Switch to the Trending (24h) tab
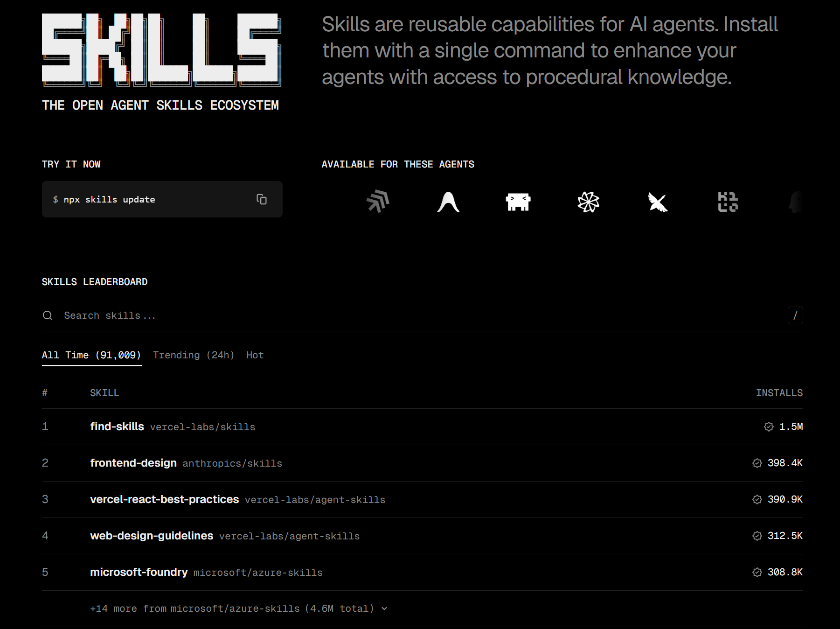840x629 pixels. coord(194,355)
